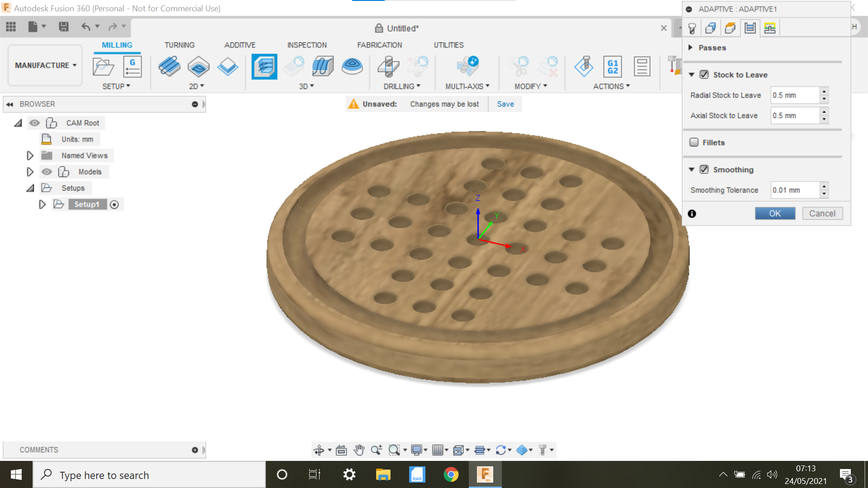Increase Radial Stock to Leave with stepper arrow
This screenshot has height=488, width=868.
pos(824,92)
